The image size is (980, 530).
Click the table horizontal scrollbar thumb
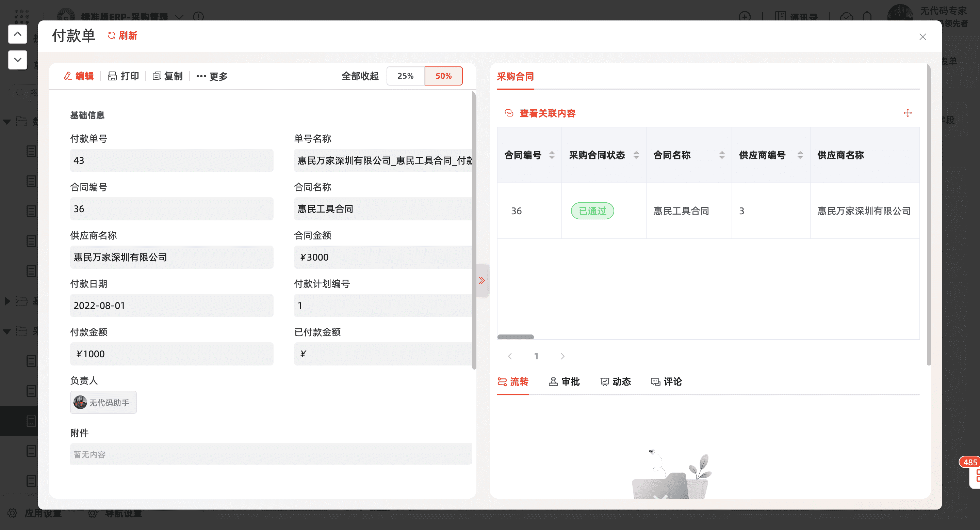click(x=516, y=337)
